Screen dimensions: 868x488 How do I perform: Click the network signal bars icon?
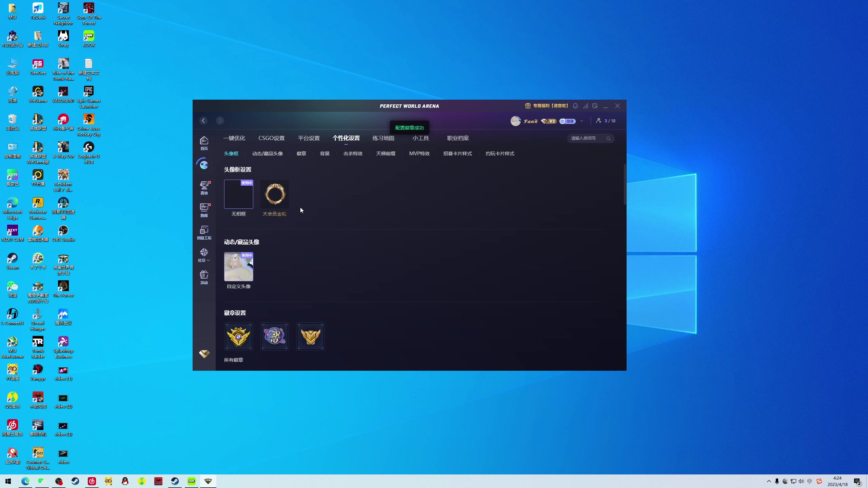(586, 106)
